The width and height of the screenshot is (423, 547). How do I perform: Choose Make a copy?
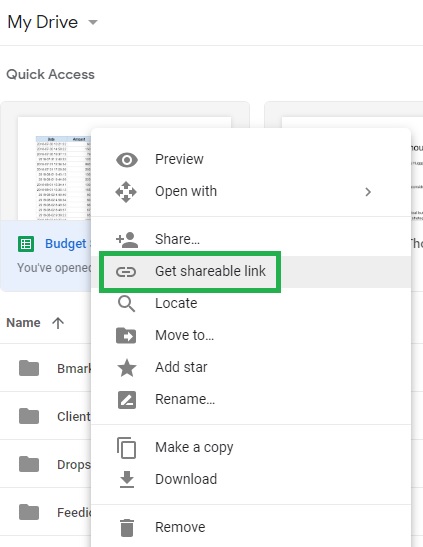coord(251,448)
